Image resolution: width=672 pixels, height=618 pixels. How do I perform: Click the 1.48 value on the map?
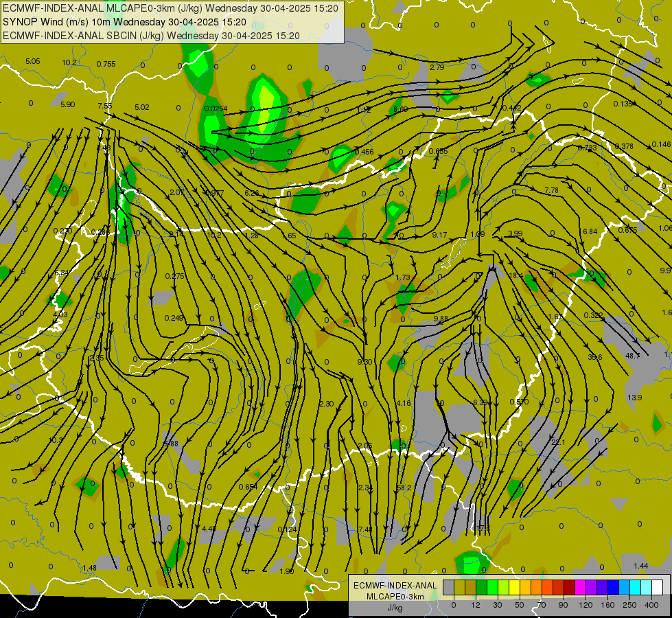pyautogui.click(x=89, y=568)
